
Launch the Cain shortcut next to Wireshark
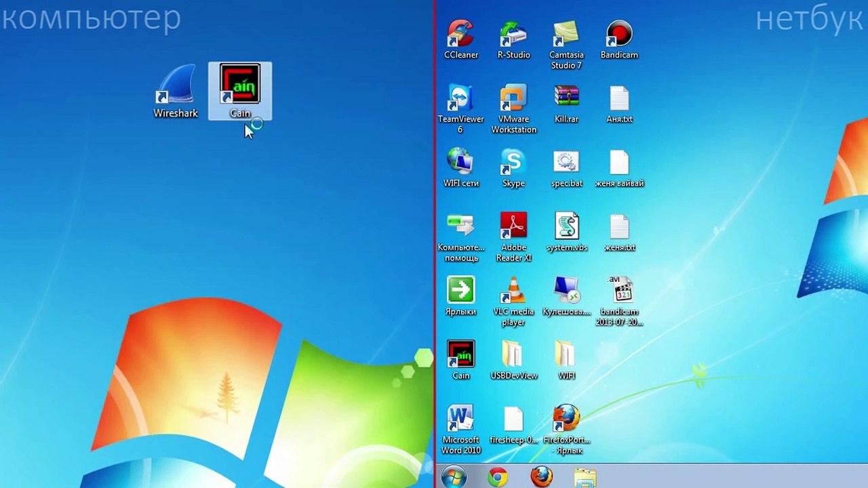240,91
